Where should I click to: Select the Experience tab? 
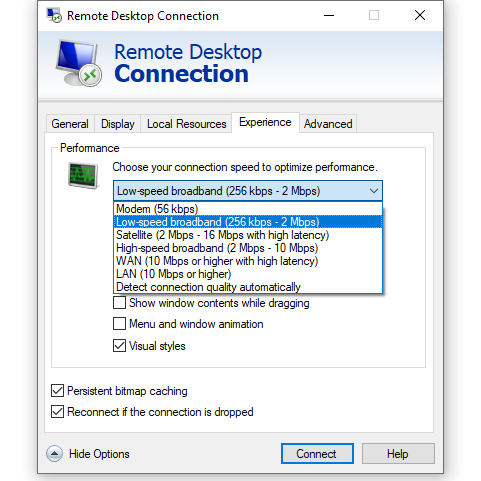[265, 122]
